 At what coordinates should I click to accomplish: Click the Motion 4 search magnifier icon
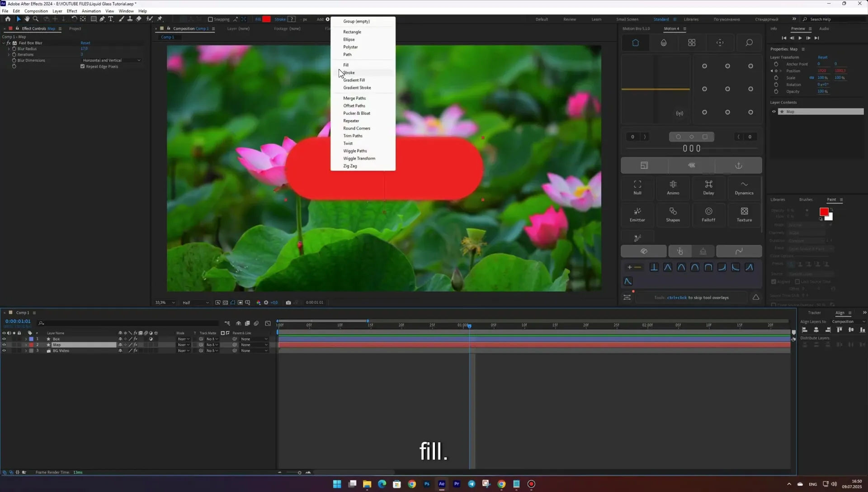click(749, 43)
